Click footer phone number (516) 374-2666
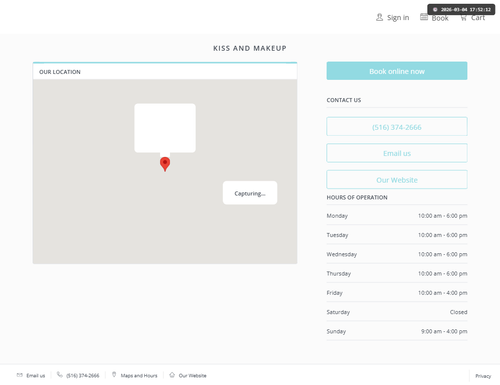Image resolution: width=500 pixels, height=385 pixels. 83,376
